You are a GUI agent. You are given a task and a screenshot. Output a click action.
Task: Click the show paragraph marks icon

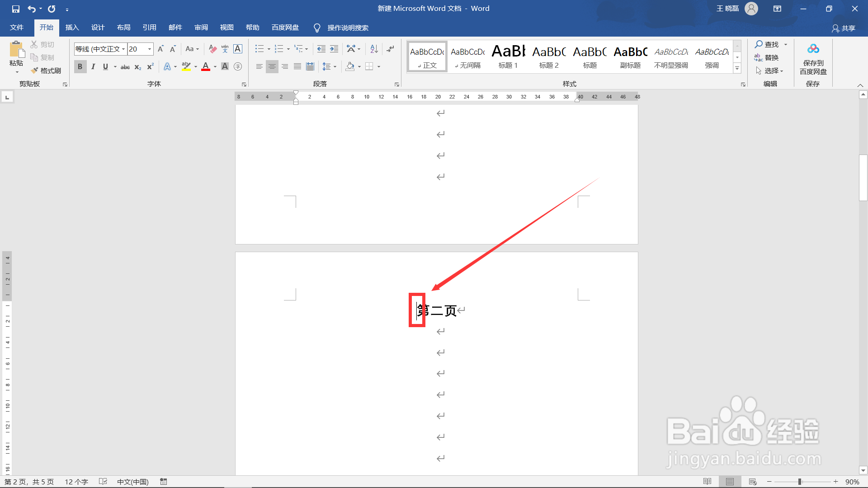[x=391, y=49]
